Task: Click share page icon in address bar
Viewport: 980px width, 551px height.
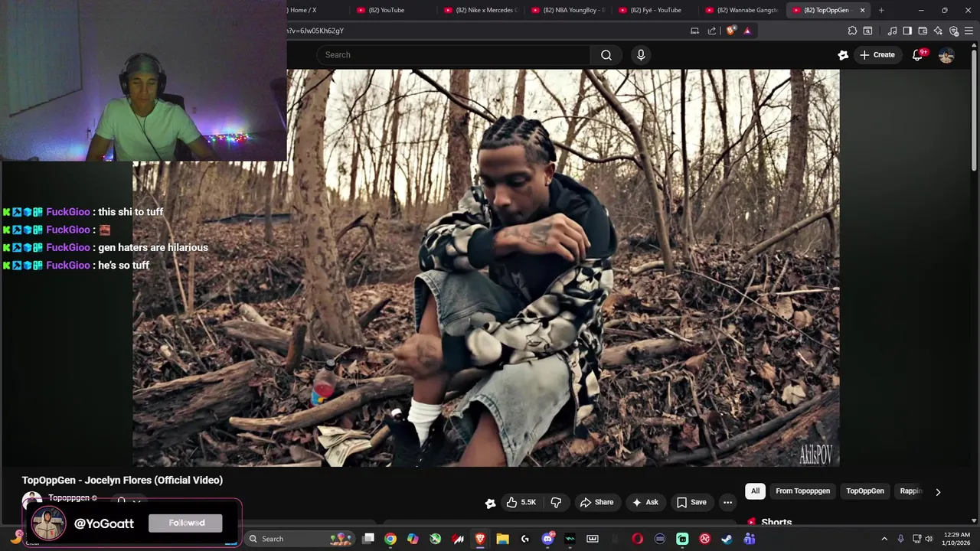Action: click(x=712, y=31)
